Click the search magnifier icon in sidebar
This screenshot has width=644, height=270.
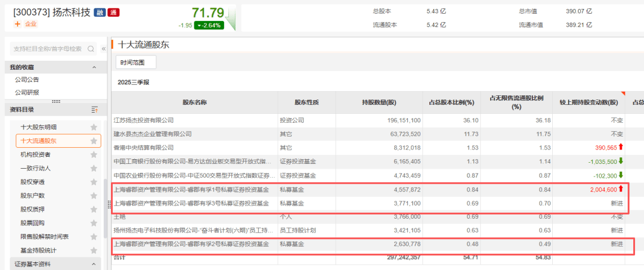click(91, 49)
